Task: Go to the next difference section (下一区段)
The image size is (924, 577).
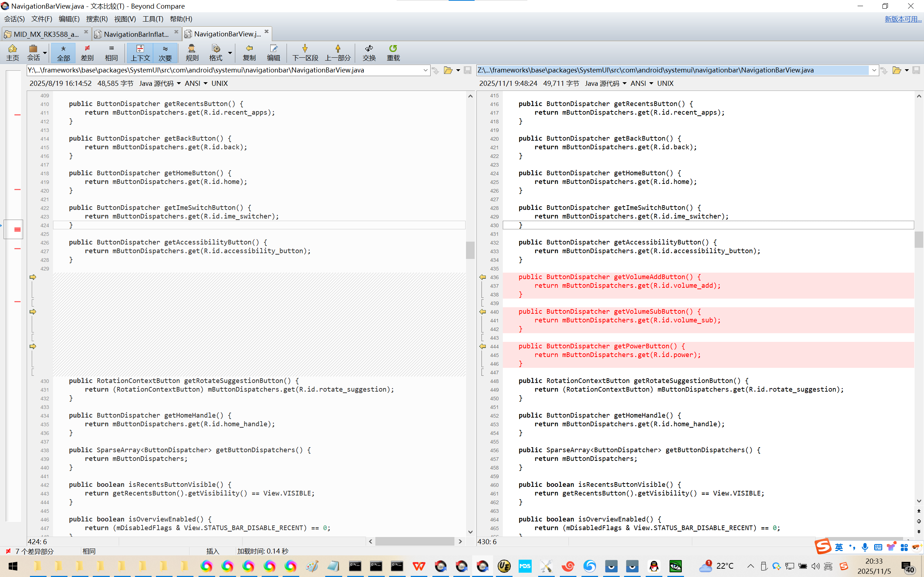Action: 305,52
